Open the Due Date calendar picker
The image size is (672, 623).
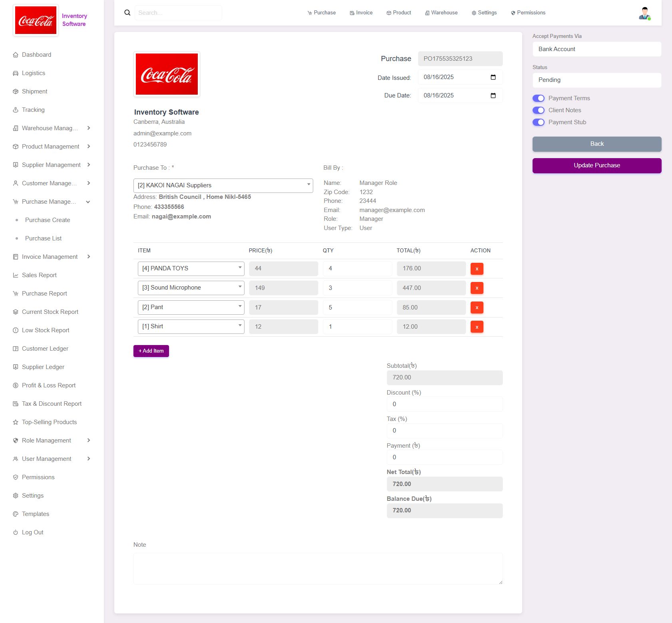[x=493, y=96]
